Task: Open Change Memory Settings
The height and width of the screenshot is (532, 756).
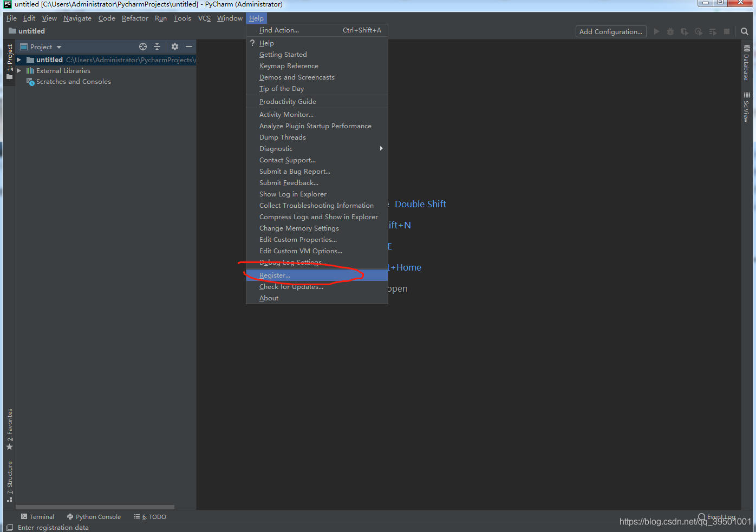Action: coord(317,228)
